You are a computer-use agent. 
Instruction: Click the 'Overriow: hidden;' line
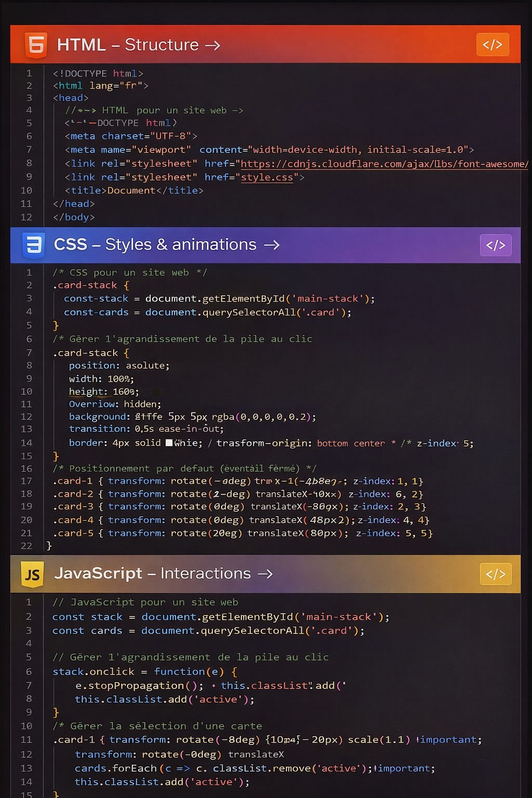pos(115,404)
